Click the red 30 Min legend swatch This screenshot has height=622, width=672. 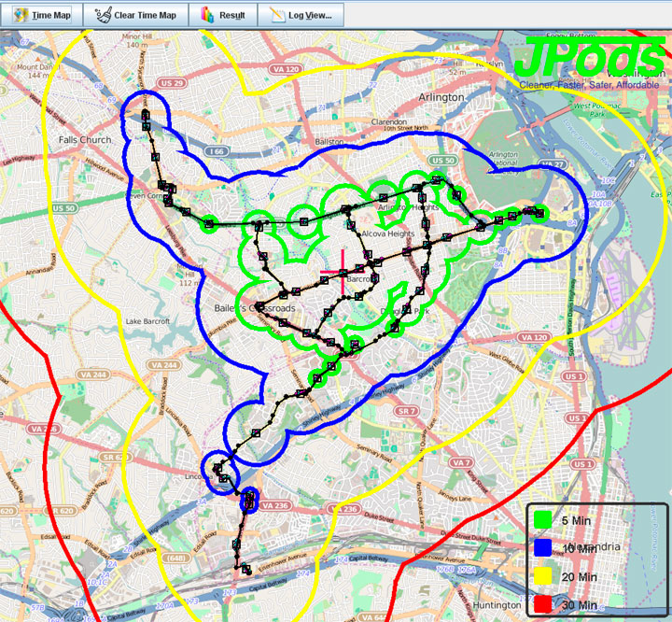click(542, 605)
